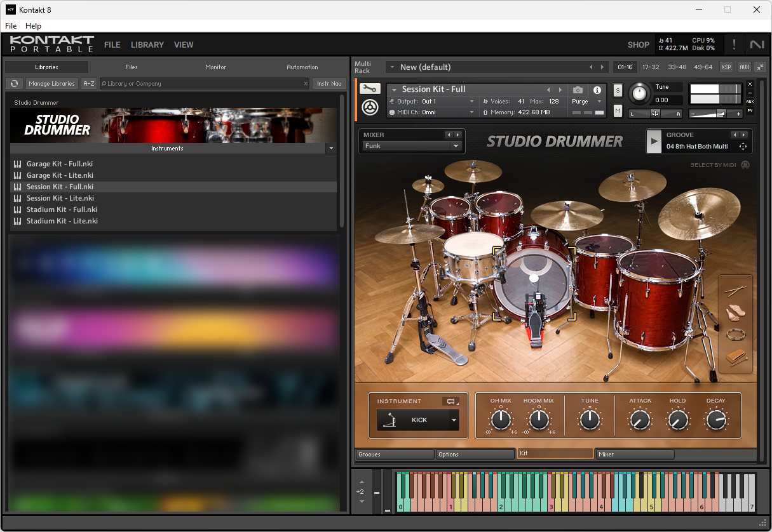Minimize the instrument header with minus icon
This screenshot has width=772, height=532.
click(x=750, y=93)
